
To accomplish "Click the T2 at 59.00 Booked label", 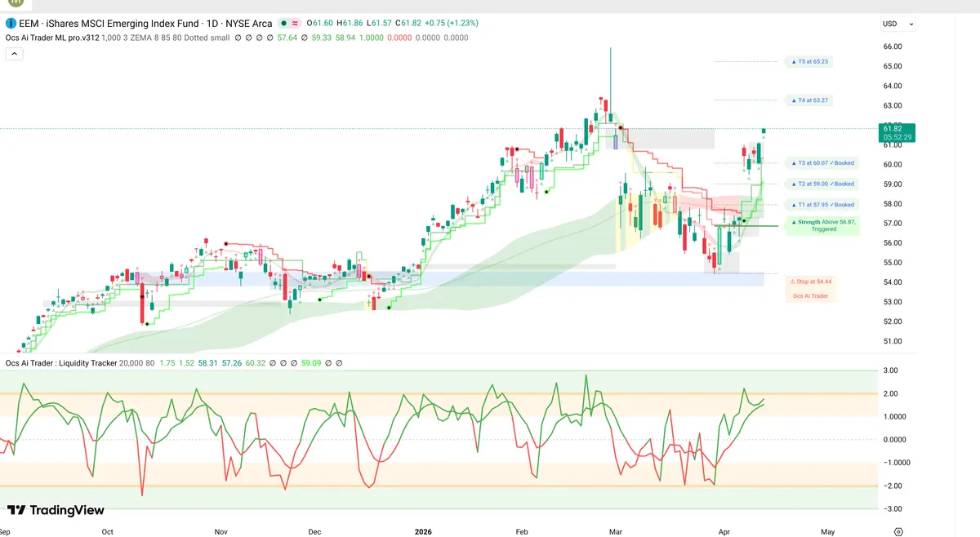I will point(821,184).
